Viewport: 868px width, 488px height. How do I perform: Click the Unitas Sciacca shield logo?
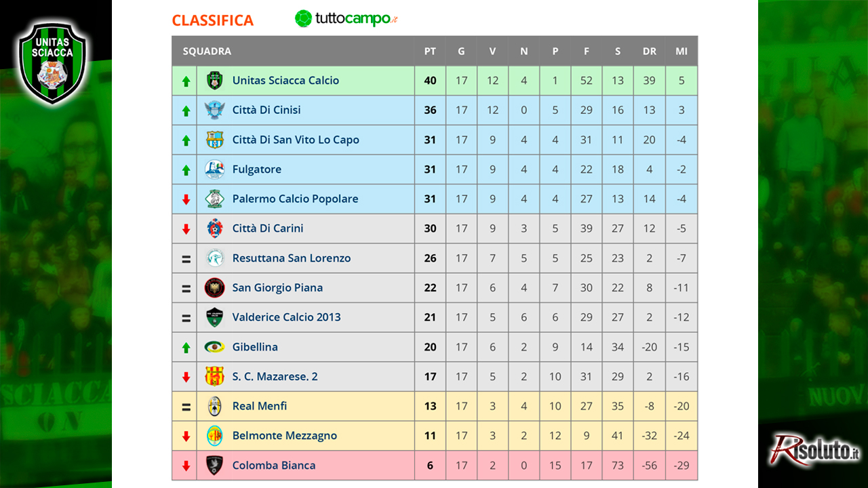pyautogui.click(x=52, y=63)
